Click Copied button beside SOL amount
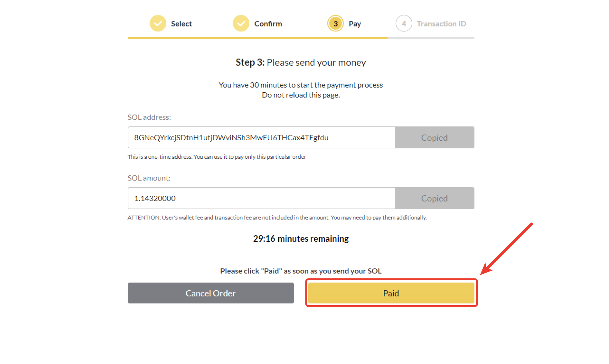This screenshot has height=364, width=609. point(434,198)
